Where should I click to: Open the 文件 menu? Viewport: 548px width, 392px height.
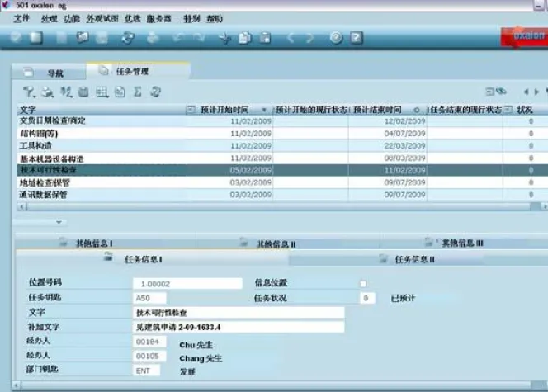click(21, 17)
